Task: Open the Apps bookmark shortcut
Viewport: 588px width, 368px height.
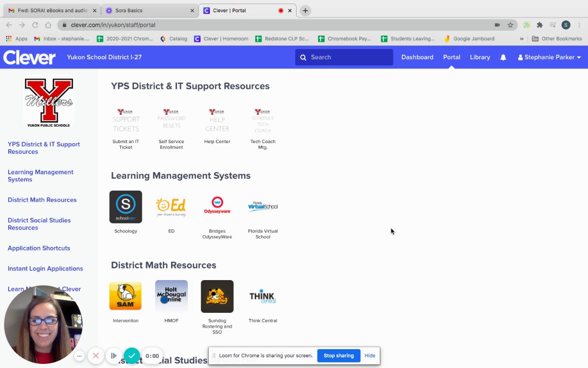Action: point(16,39)
